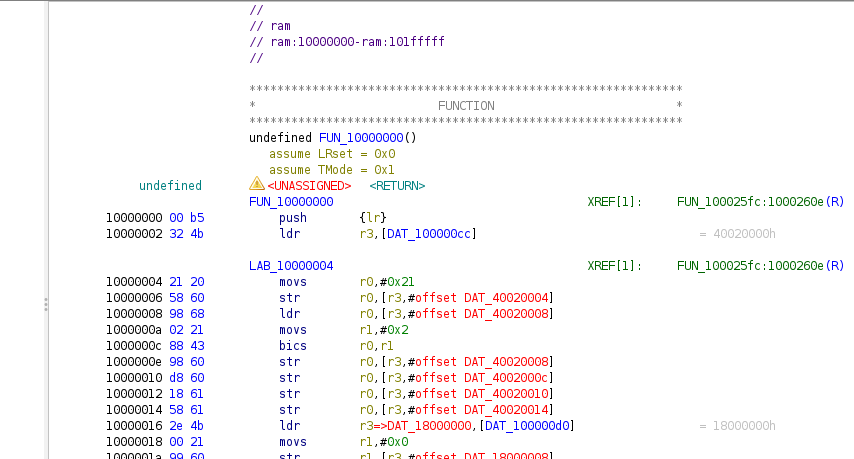The height and width of the screenshot is (459, 854).
Task: Select the red <UNASSIGNED> field
Action: click(308, 186)
